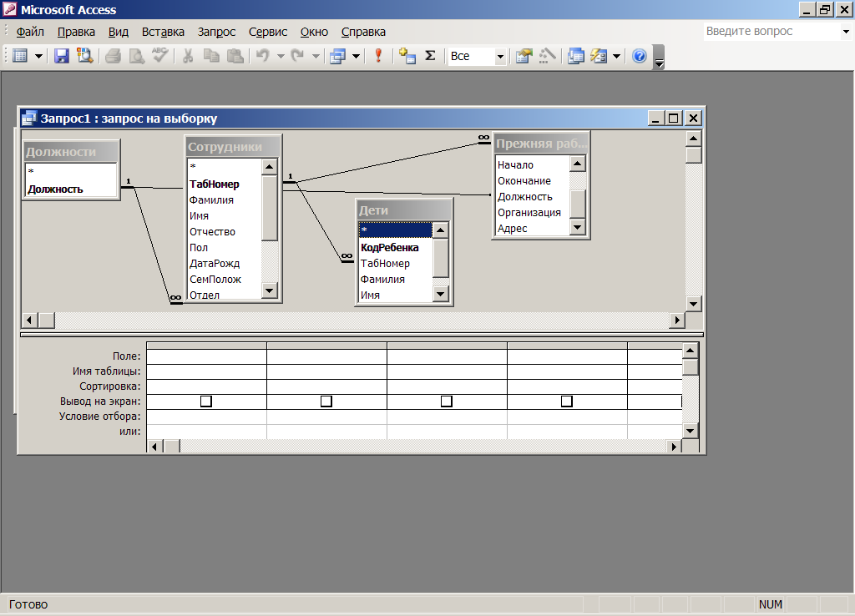
Task: Click the Database Window icon
Action: tap(575, 56)
